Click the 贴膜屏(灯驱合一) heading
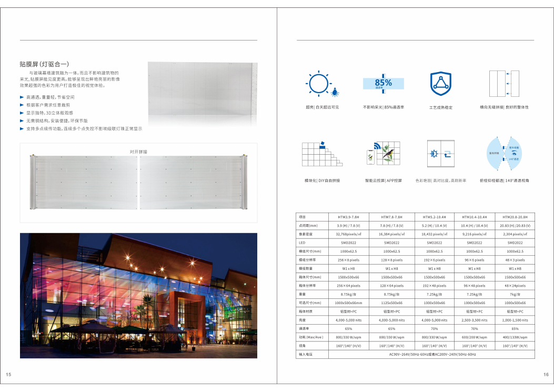This screenshot has width=554, height=392. (44, 64)
